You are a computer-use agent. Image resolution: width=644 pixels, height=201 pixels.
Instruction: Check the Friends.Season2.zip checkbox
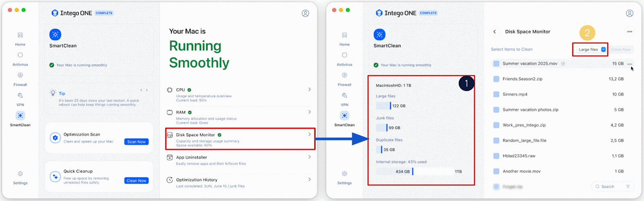(496, 79)
